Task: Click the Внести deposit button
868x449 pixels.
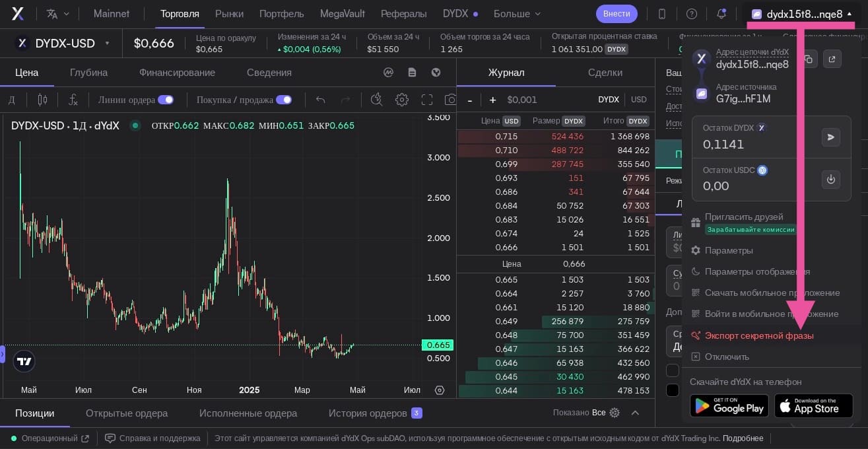Action: [x=617, y=14]
